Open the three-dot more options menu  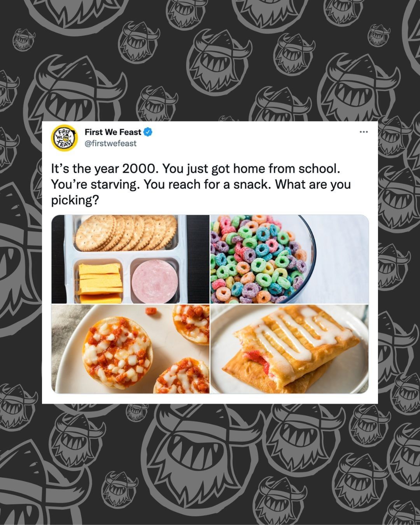pos(364,132)
